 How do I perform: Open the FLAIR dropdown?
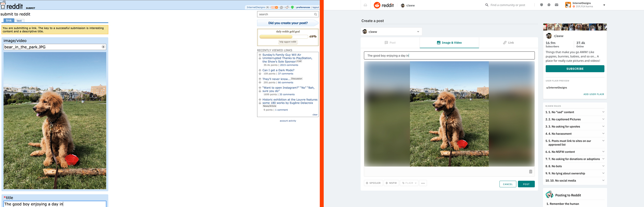(x=409, y=183)
